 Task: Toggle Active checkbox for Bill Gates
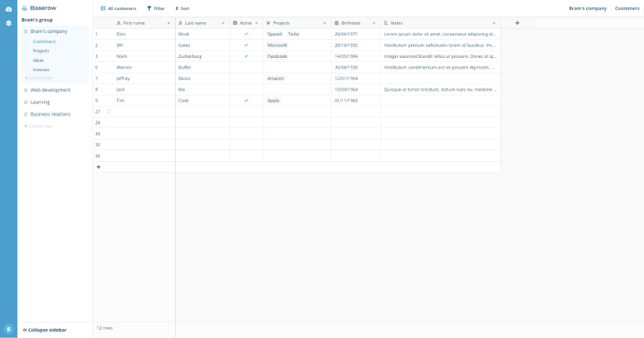(246, 45)
